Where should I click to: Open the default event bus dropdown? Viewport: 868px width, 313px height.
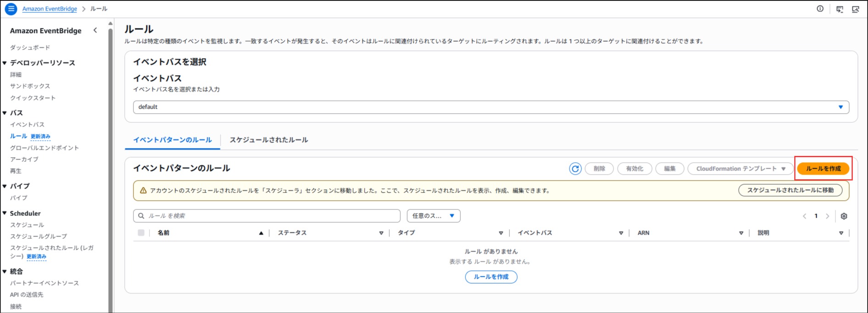coord(491,107)
